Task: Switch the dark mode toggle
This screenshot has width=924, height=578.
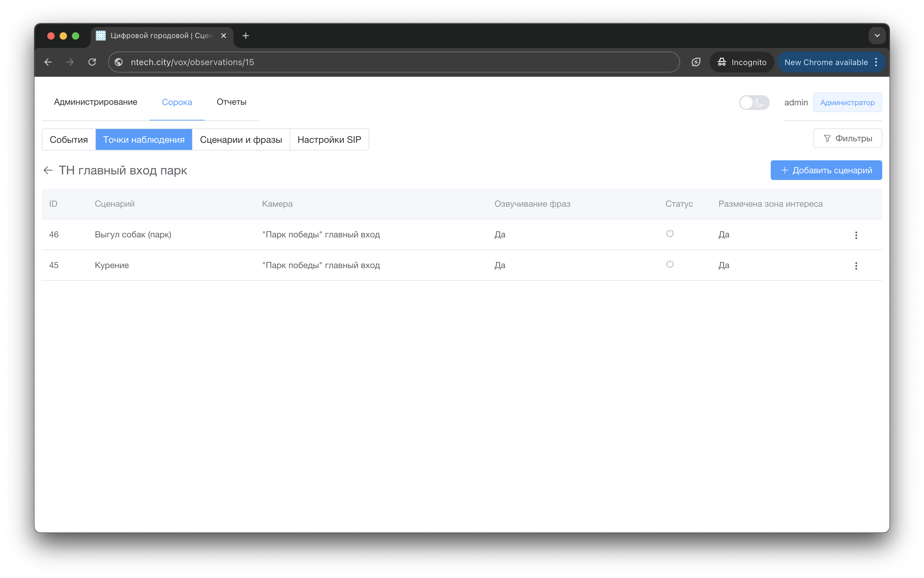Action: point(754,103)
